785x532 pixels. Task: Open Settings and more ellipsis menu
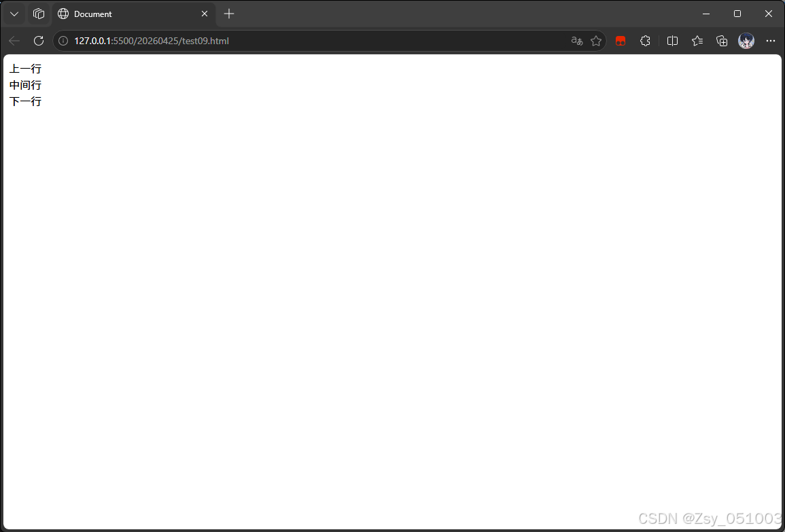pos(771,41)
